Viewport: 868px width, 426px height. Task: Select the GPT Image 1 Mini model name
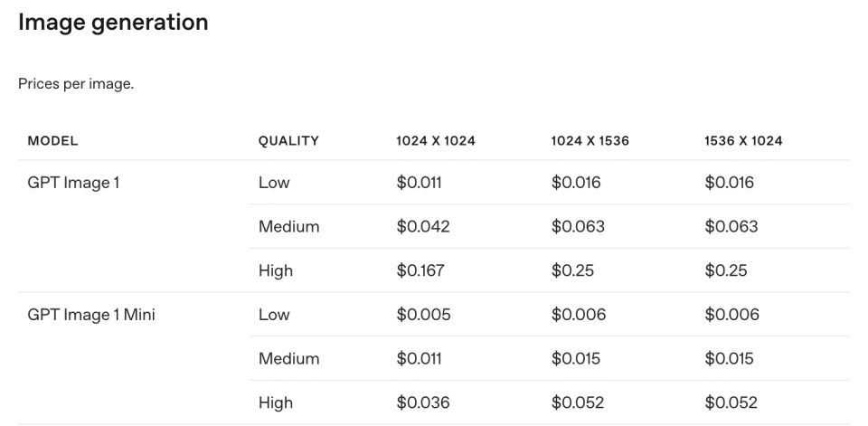[x=91, y=315]
